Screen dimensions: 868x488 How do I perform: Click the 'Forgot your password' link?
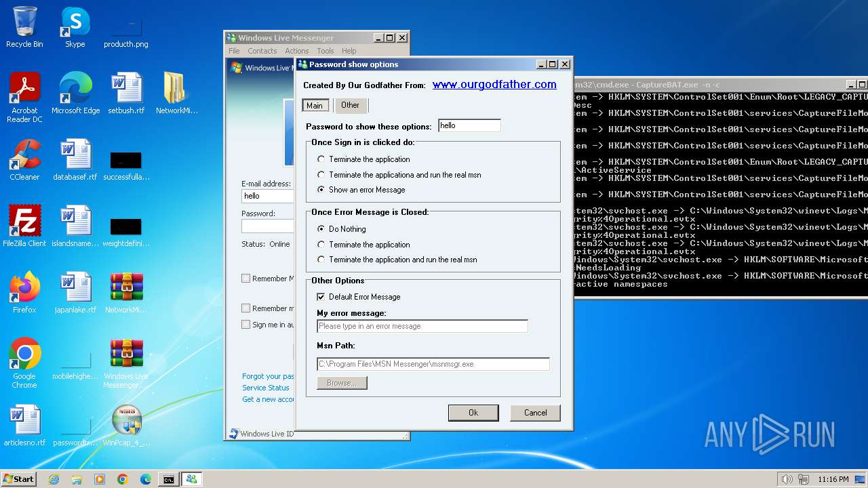click(269, 376)
